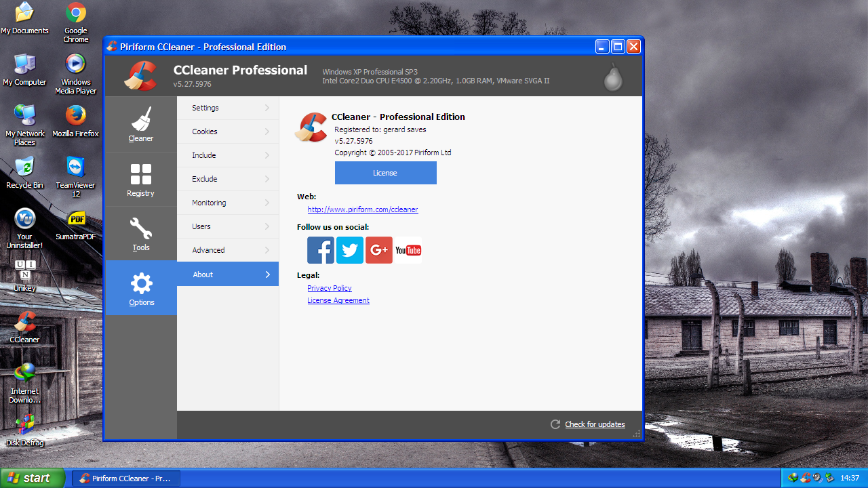The height and width of the screenshot is (488, 868).
Task: Open the Registry section in the sidebar
Action: coord(141,179)
